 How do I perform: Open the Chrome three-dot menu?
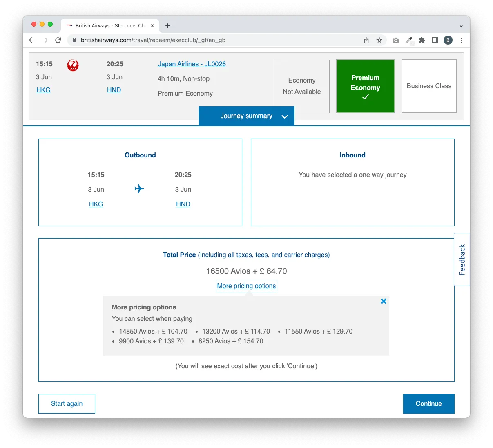461,40
